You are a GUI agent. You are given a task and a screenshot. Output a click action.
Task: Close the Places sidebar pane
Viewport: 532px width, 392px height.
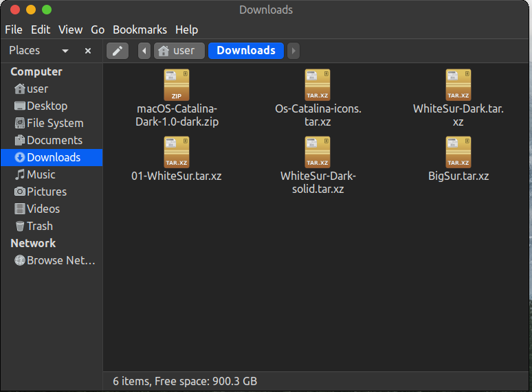(88, 51)
